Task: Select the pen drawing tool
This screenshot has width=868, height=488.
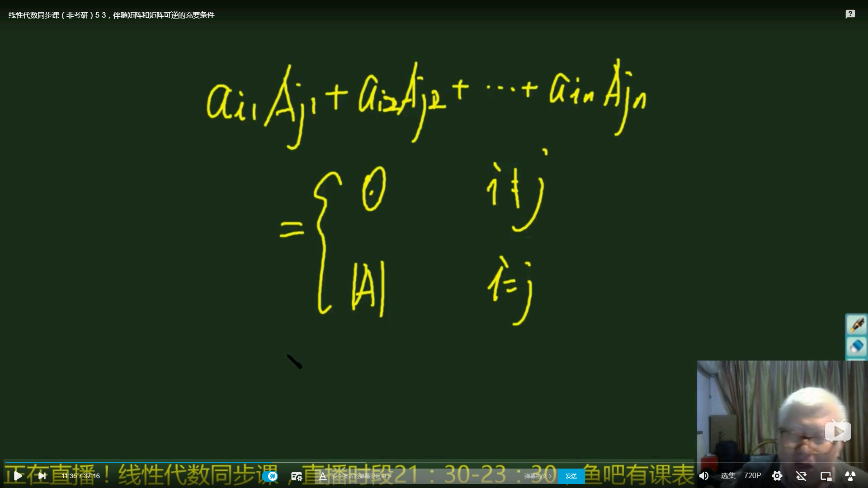Action: tap(857, 324)
